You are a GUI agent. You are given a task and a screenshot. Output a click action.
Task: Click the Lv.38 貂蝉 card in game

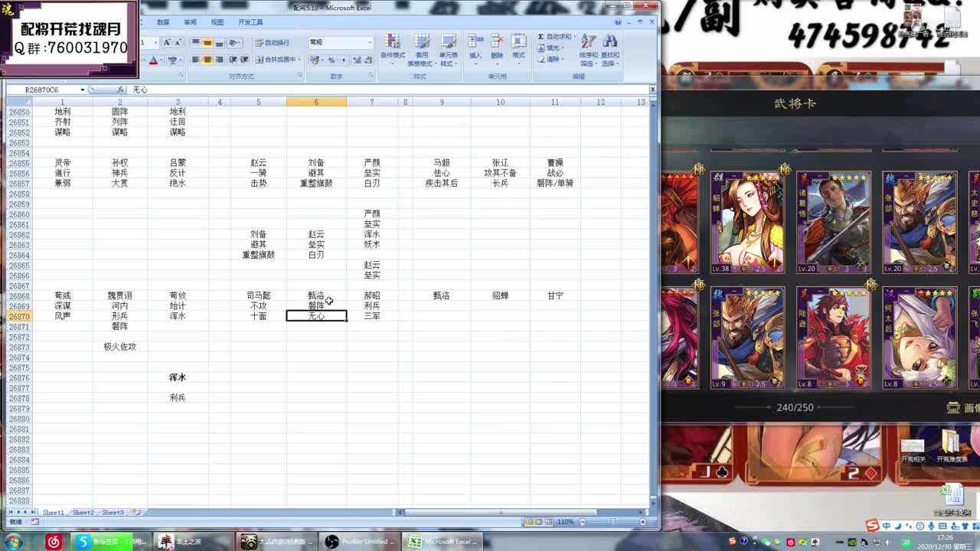(747, 222)
